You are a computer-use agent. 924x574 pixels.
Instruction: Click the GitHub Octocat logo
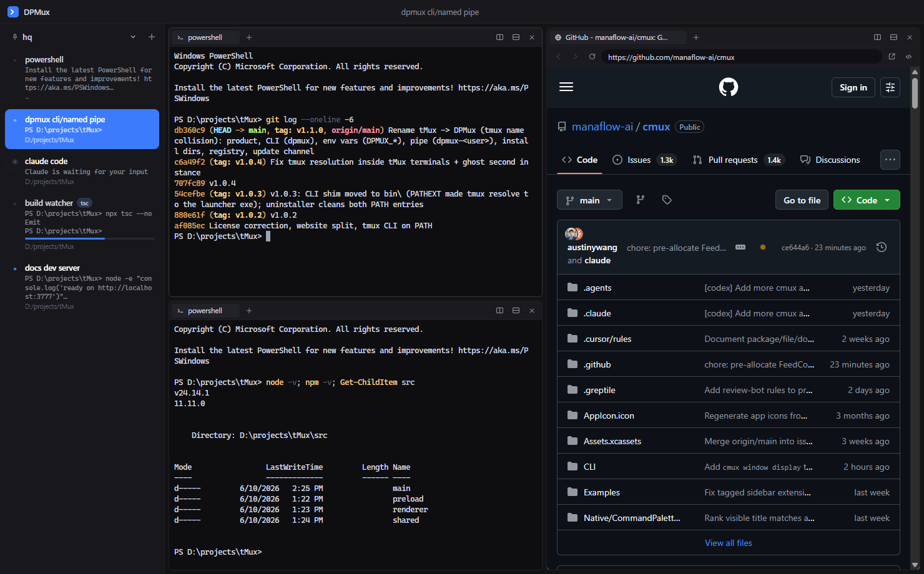coord(728,87)
